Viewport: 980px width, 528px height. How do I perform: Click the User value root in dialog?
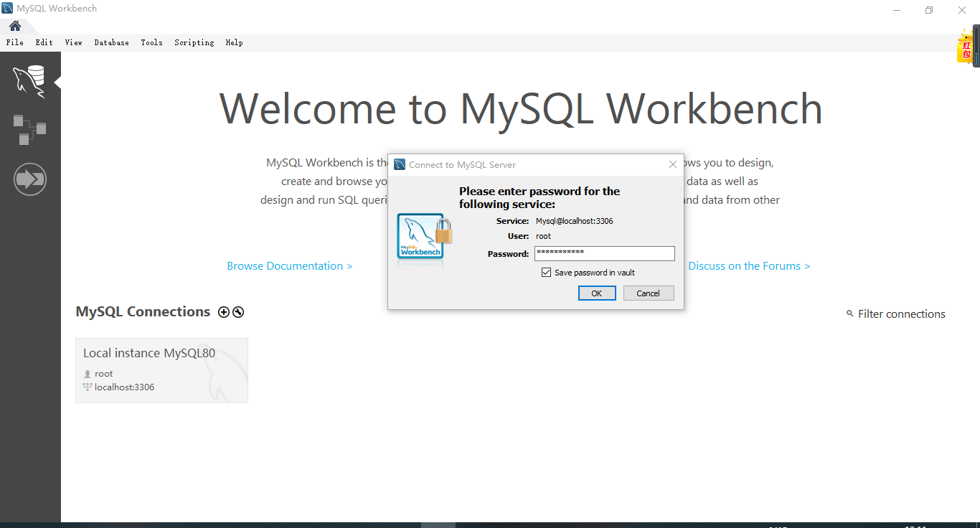(544, 236)
